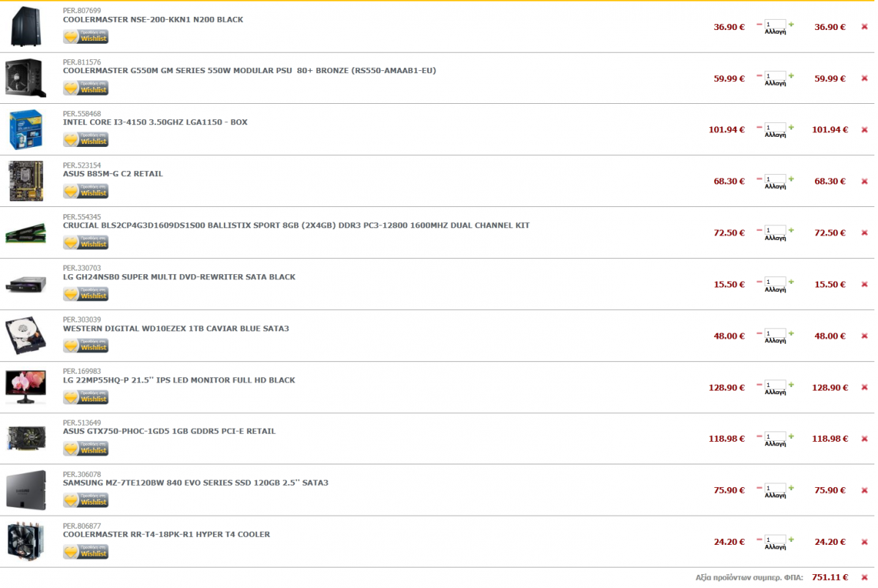
Task: Add ASUS B85M-G C2 to Wishlist
Action: 86,191
